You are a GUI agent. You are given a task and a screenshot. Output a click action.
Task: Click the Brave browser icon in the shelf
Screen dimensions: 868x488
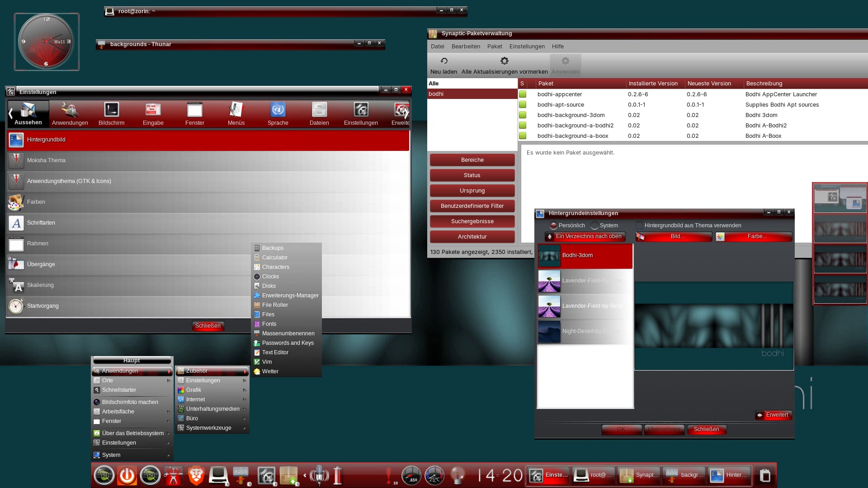196,475
